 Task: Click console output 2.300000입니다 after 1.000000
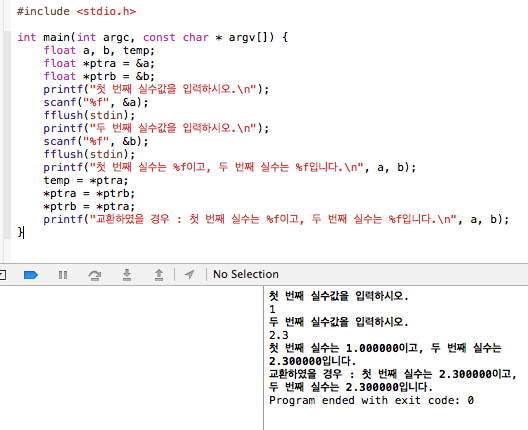coord(312,361)
